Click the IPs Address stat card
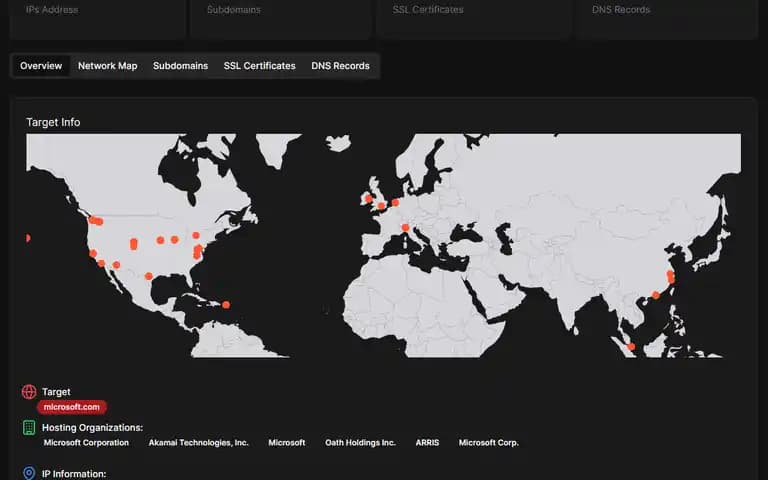 pos(98,19)
